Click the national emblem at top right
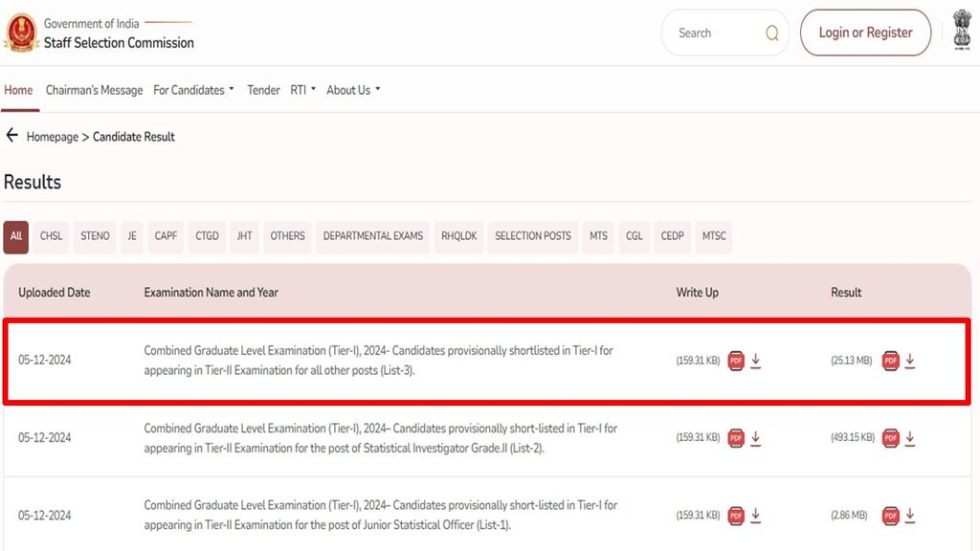 [x=961, y=32]
